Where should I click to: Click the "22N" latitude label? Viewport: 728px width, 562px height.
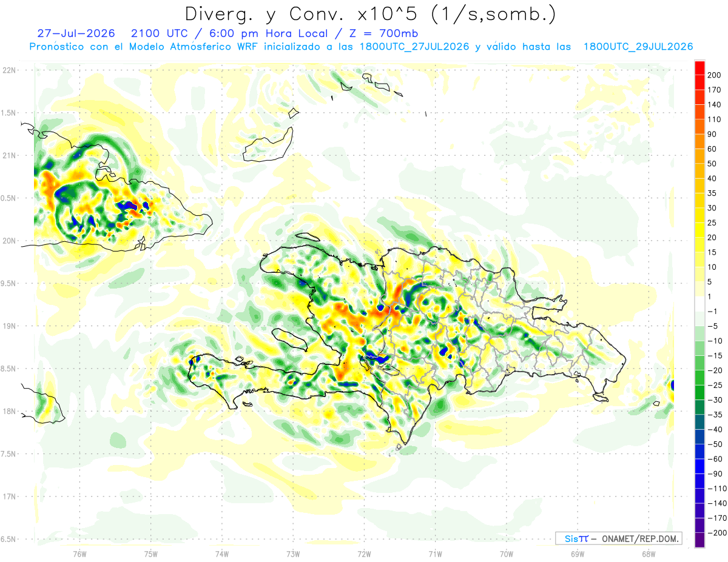point(9,70)
